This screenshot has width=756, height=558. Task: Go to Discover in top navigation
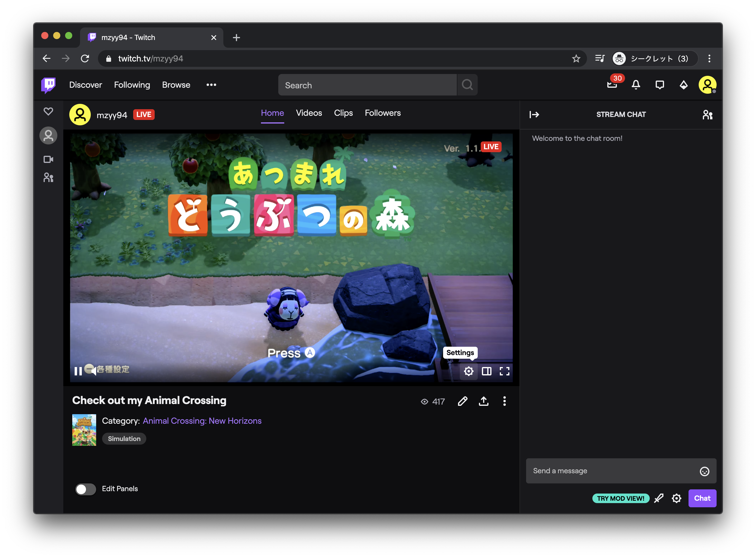[x=85, y=85]
